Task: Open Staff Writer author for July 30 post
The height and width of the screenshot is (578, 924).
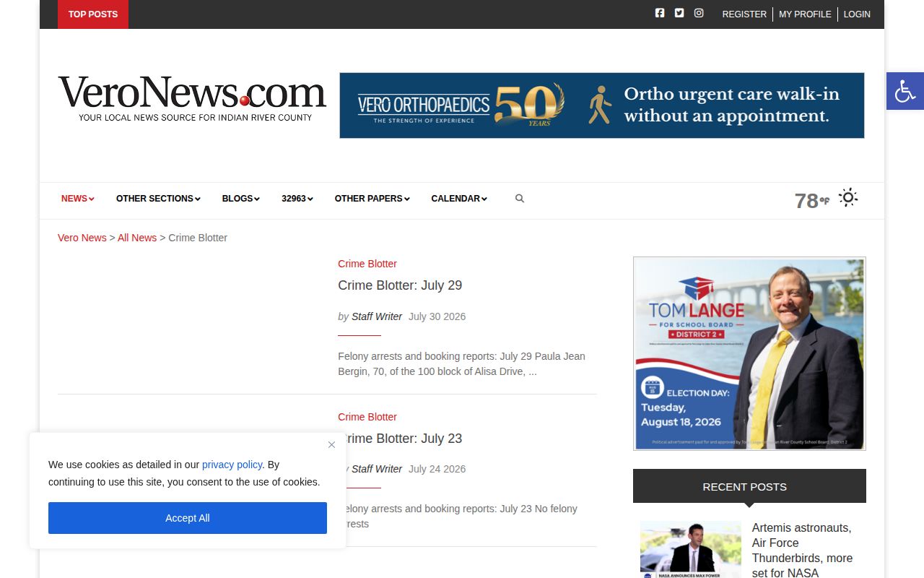Action: (377, 316)
